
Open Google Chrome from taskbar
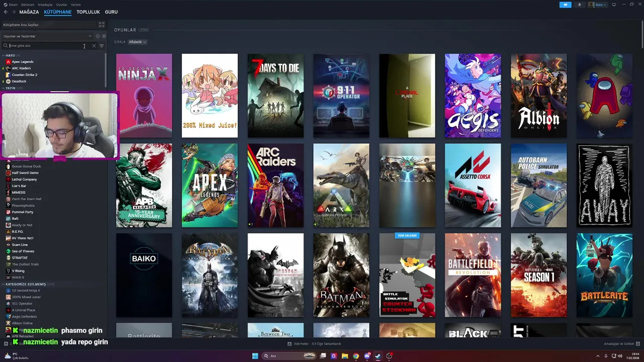tap(356, 356)
